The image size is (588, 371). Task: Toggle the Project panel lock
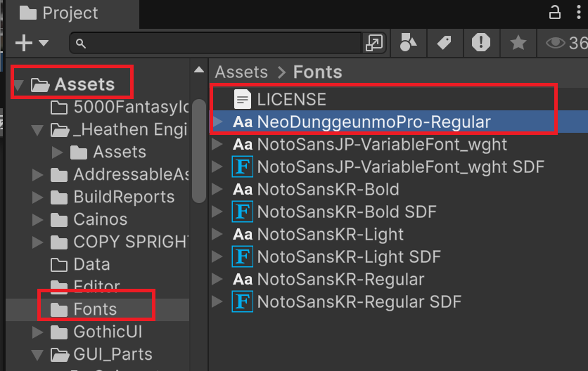pos(555,13)
